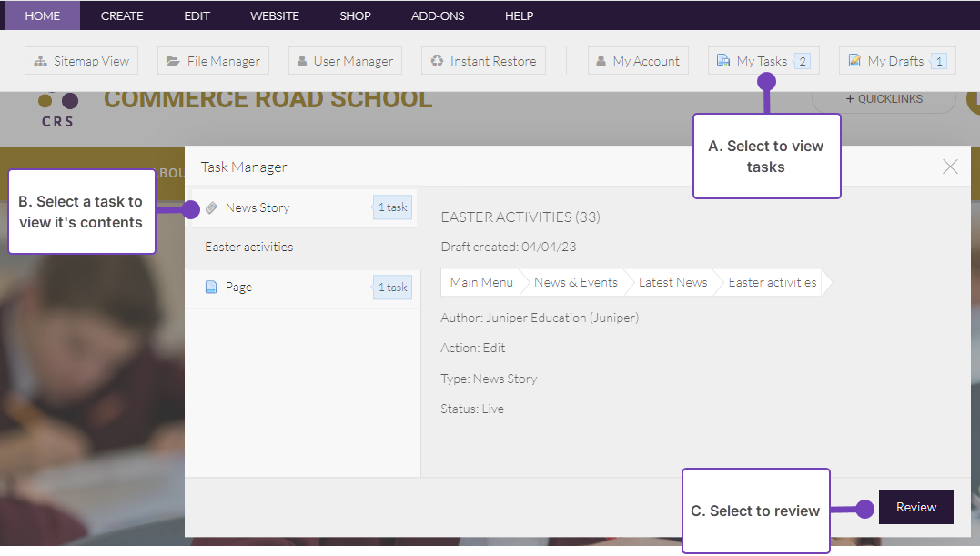Open My Drafts

tap(896, 61)
